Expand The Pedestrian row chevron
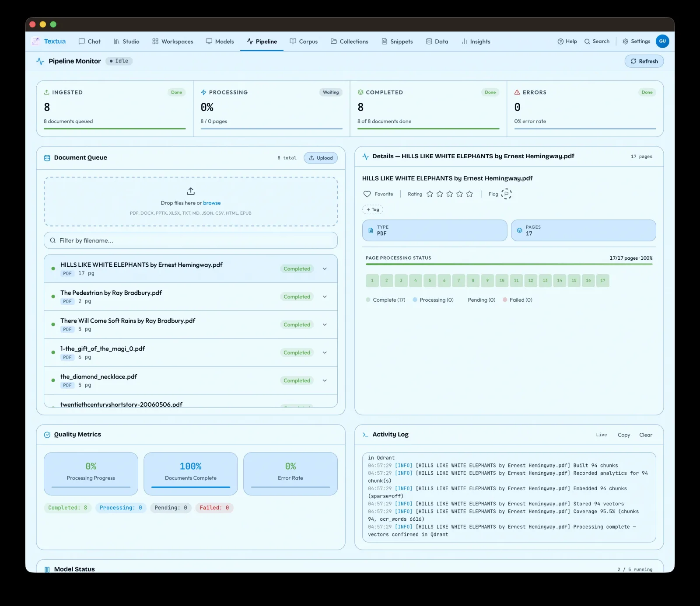Viewport: 700px width, 606px height. [325, 297]
